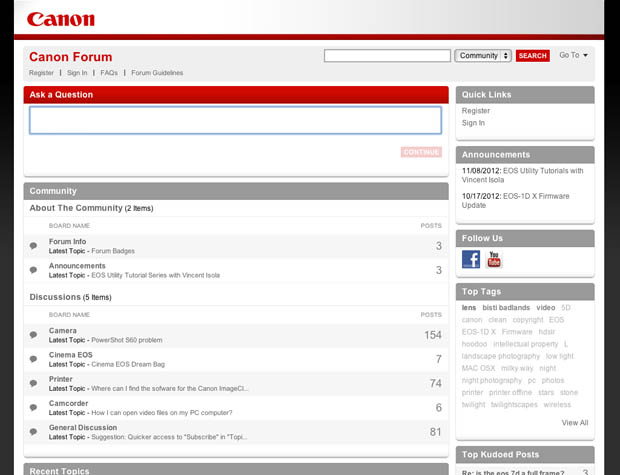Image resolution: width=620 pixels, height=475 pixels.
Task: Select the 'printer offline' tag
Action: pyautogui.click(x=510, y=393)
